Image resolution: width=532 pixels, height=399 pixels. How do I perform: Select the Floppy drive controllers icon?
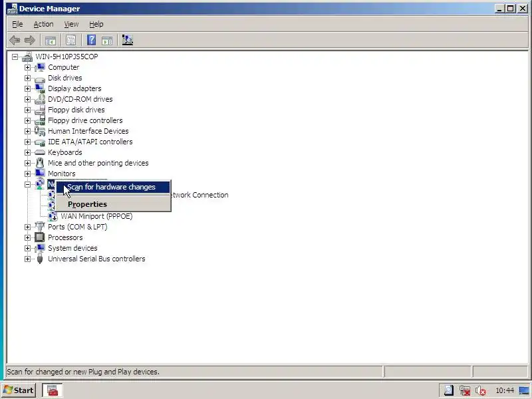point(40,120)
